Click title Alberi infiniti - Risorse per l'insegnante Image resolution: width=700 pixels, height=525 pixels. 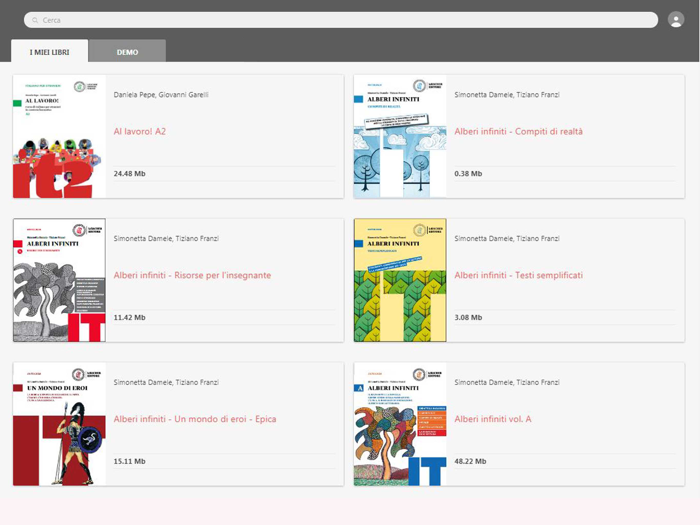point(192,275)
